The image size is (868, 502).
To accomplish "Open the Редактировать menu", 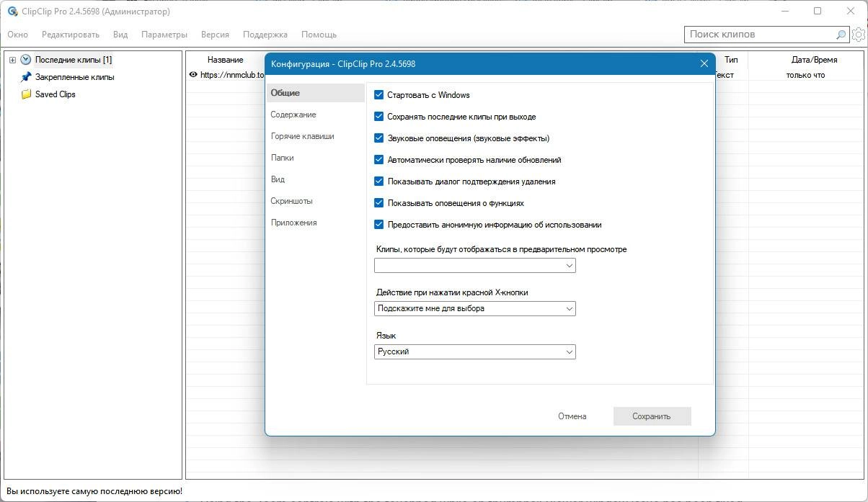I will click(x=71, y=35).
